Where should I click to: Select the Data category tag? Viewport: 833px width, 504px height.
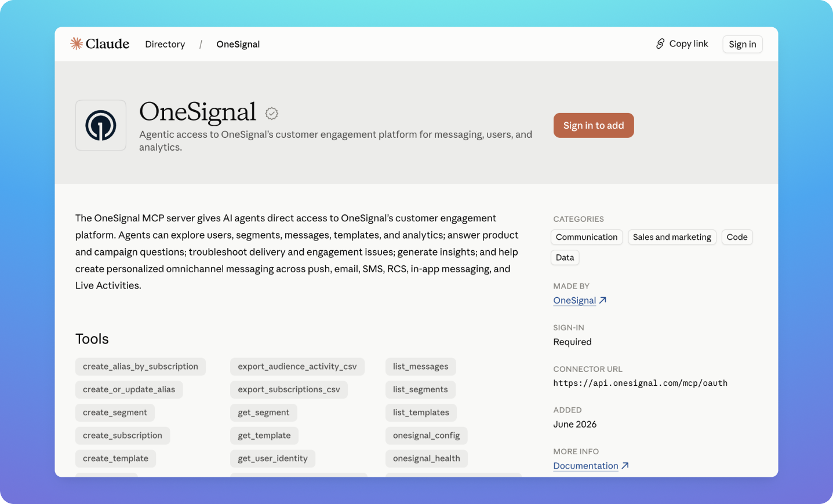click(565, 257)
